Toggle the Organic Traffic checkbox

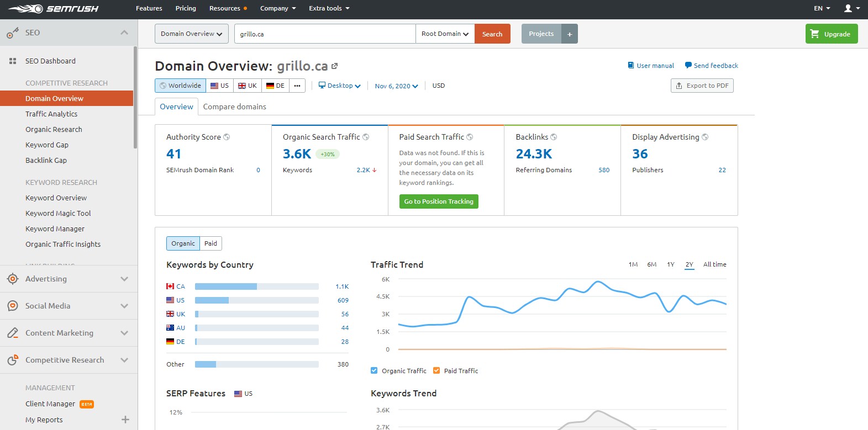374,370
